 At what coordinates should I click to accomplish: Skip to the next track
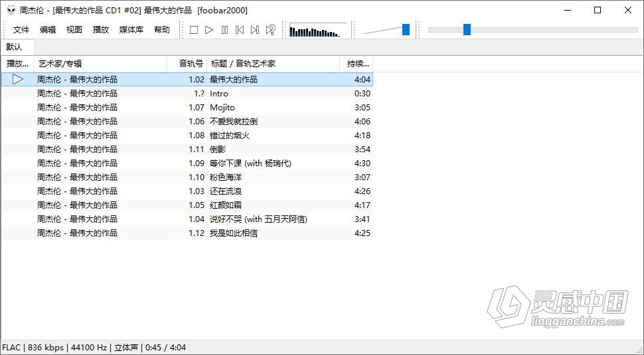255,30
